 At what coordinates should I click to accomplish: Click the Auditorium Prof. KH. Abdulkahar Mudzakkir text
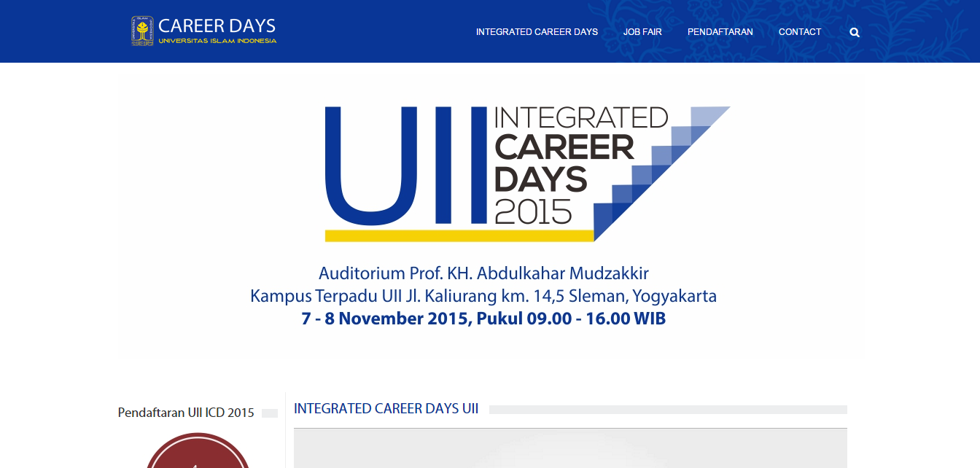(x=483, y=273)
